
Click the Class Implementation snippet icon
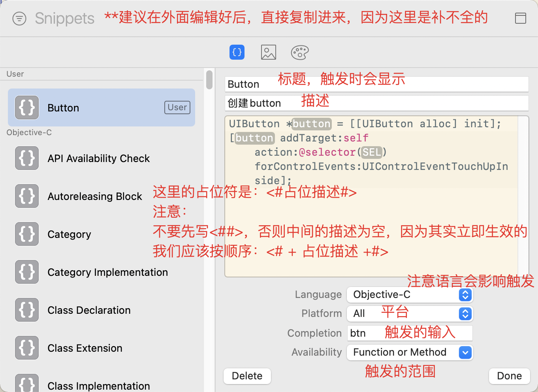(27, 383)
